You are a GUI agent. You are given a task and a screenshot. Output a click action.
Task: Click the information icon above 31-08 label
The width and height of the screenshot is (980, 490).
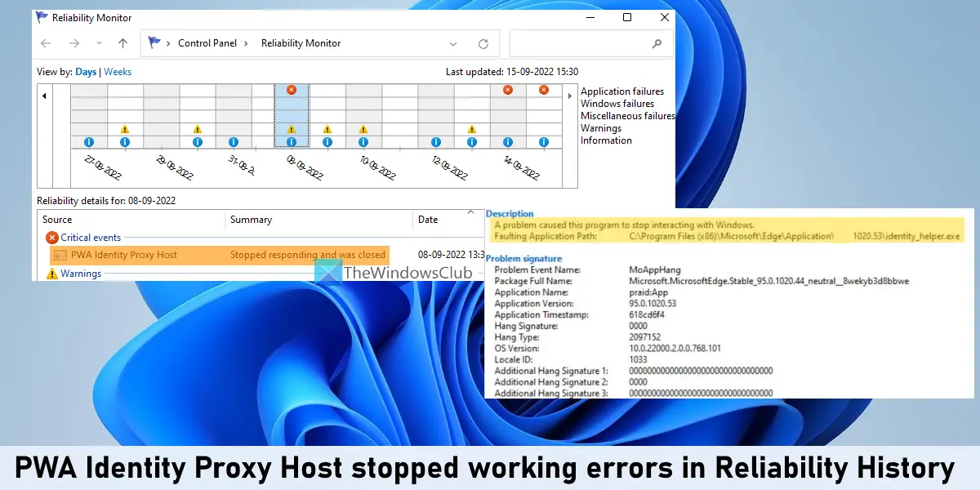coord(234,142)
